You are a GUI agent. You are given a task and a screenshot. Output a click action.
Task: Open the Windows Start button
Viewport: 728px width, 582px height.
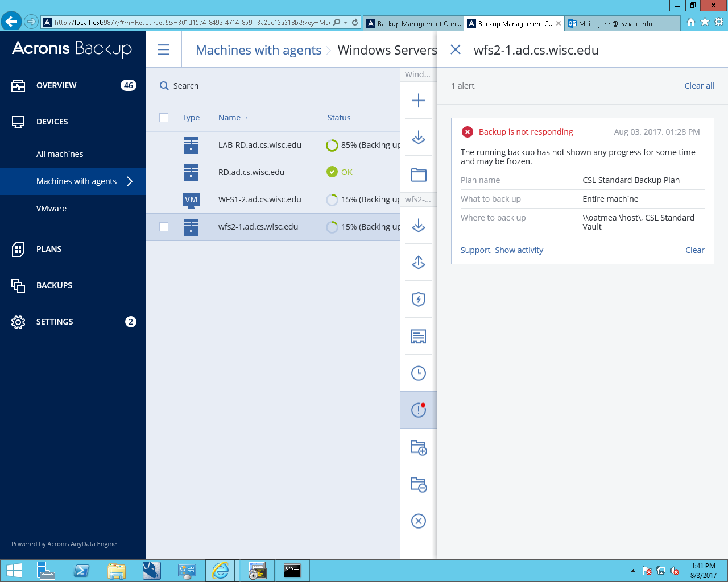point(14,571)
